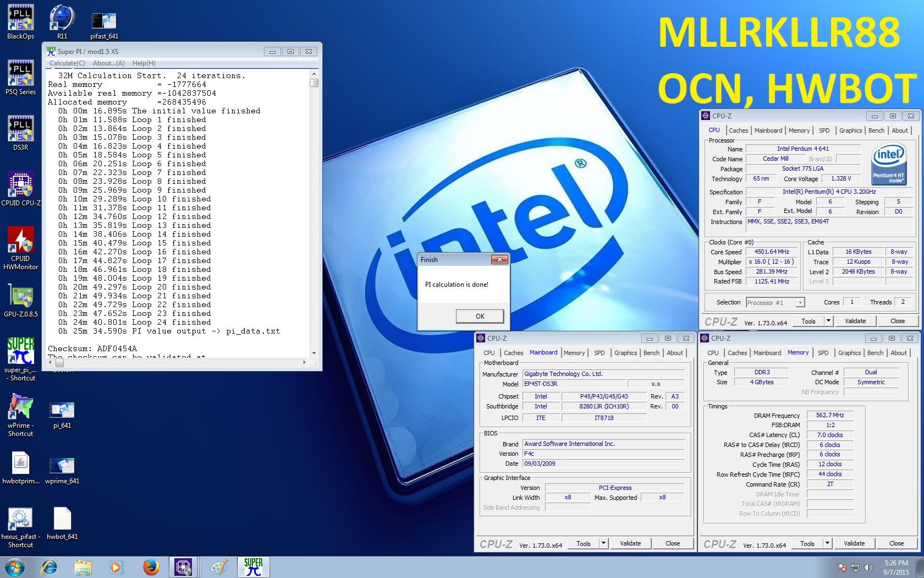This screenshot has width=924, height=578.
Task: Click horizontal scrollbar in Super PI window
Action: click(x=178, y=362)
